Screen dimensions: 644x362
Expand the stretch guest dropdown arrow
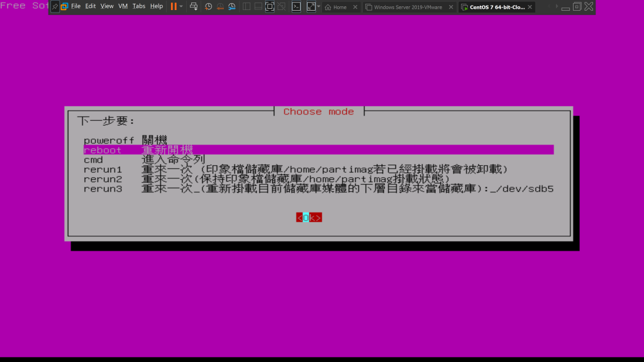tap(319, 6)
